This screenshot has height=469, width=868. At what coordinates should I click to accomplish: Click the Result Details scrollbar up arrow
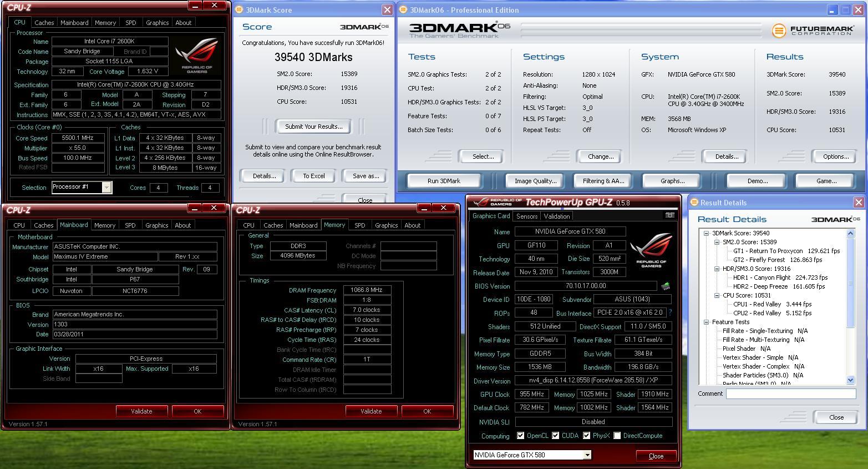click(x=851, y=234)
